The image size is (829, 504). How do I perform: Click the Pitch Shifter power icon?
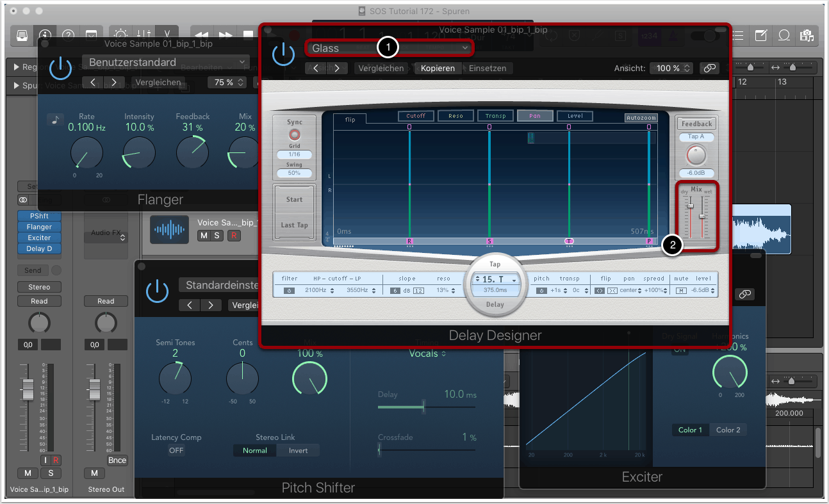(x=157, y=290)
